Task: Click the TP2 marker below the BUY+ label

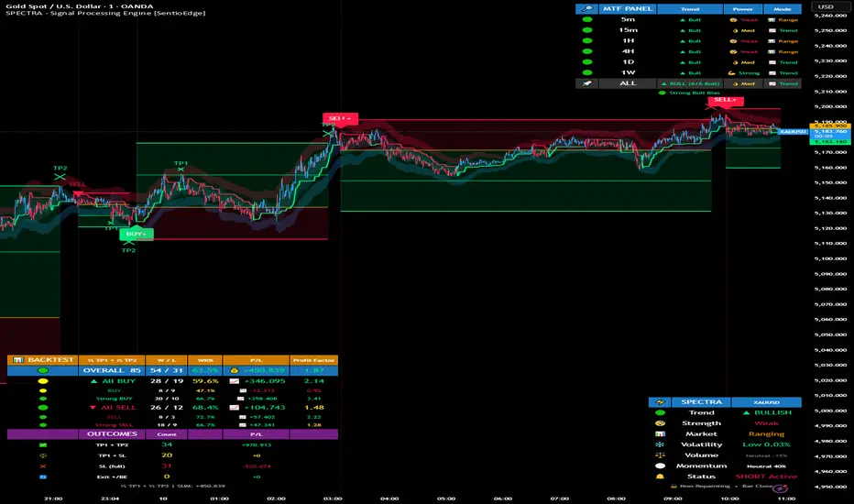Action: pos(128,251)
